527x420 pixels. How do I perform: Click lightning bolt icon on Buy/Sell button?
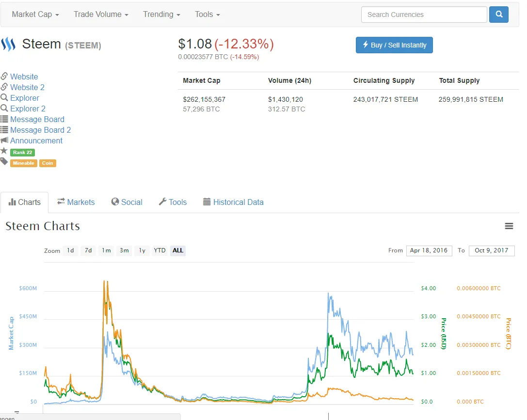coord(366,44)
